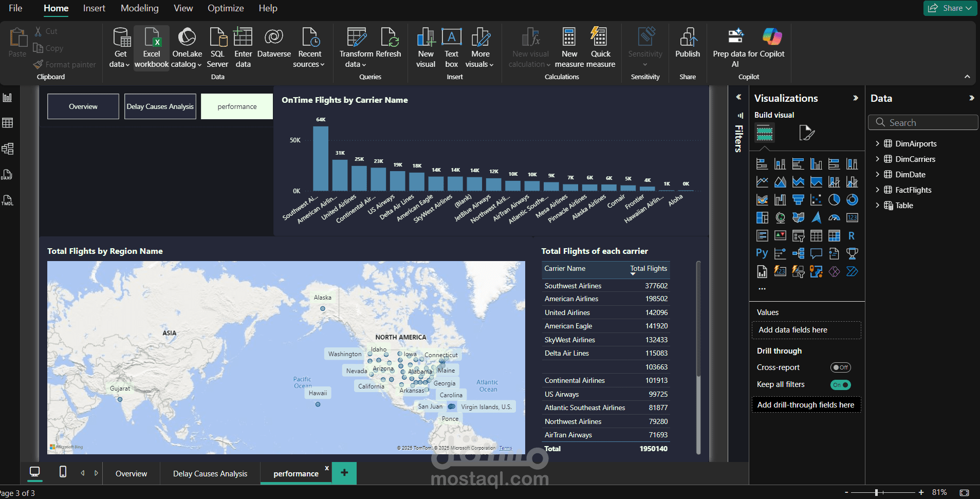Screen dimensions: 980x499
Task: Insert the matrix visual
Action: (x=834, y=236)
